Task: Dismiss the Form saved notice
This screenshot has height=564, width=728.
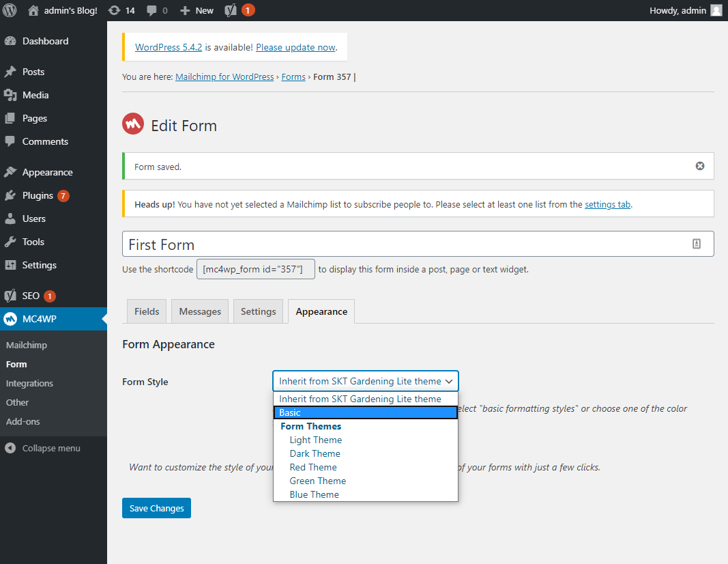Action: 699,166
